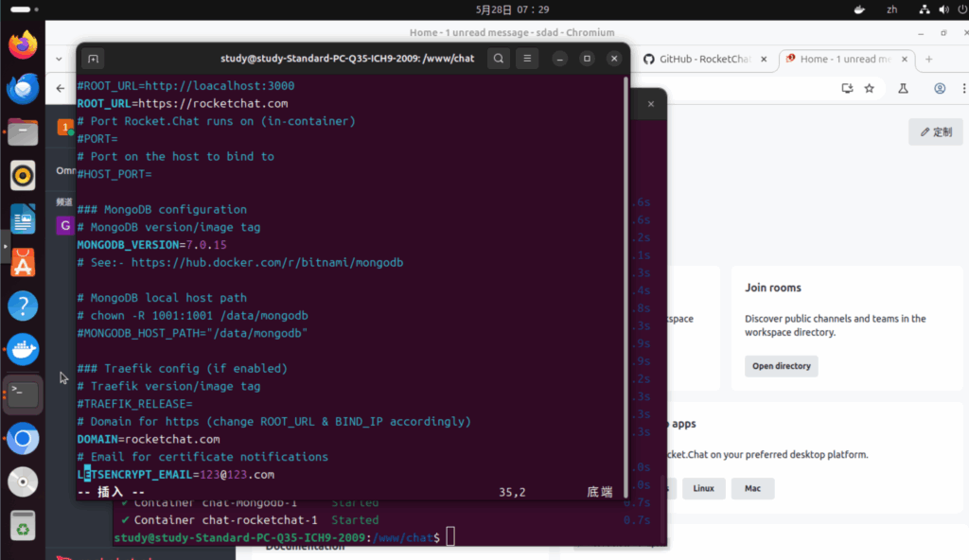
Task: Open the volume icon in the top bar
Action: pos(943,9)
